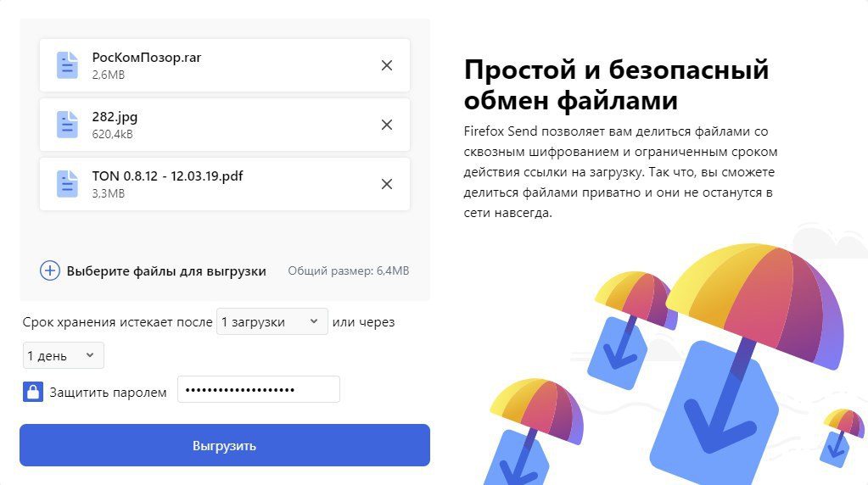Image resolution: width=868 pixels, height=485 pixels.
Task: Click the 'Простой и безопасный обмен файлами' heading
Action: tap(616, 85)
